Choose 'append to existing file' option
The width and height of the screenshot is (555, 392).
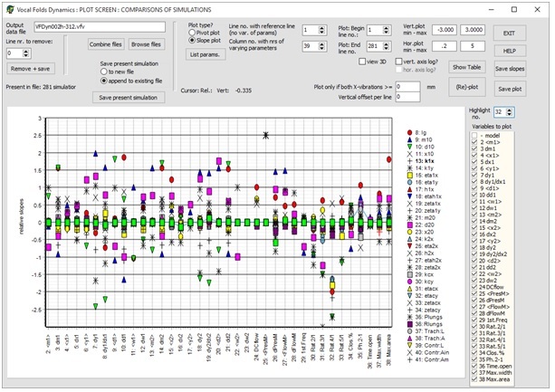[x=104, y=81]
